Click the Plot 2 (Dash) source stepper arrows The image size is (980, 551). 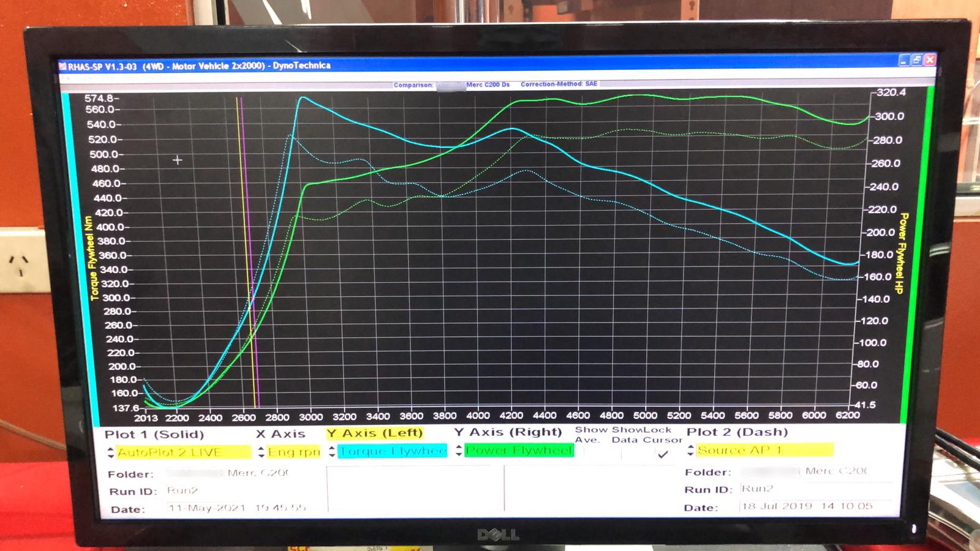pos(691,450)
